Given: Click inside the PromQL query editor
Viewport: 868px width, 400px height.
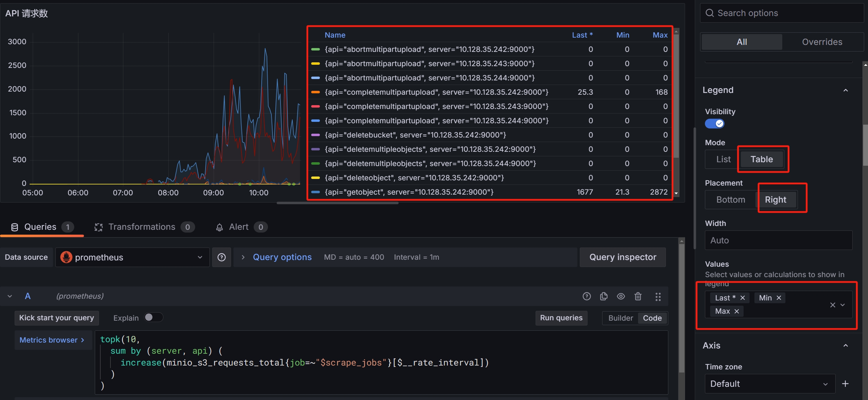Looking at the screenshot, I should 381,362.
